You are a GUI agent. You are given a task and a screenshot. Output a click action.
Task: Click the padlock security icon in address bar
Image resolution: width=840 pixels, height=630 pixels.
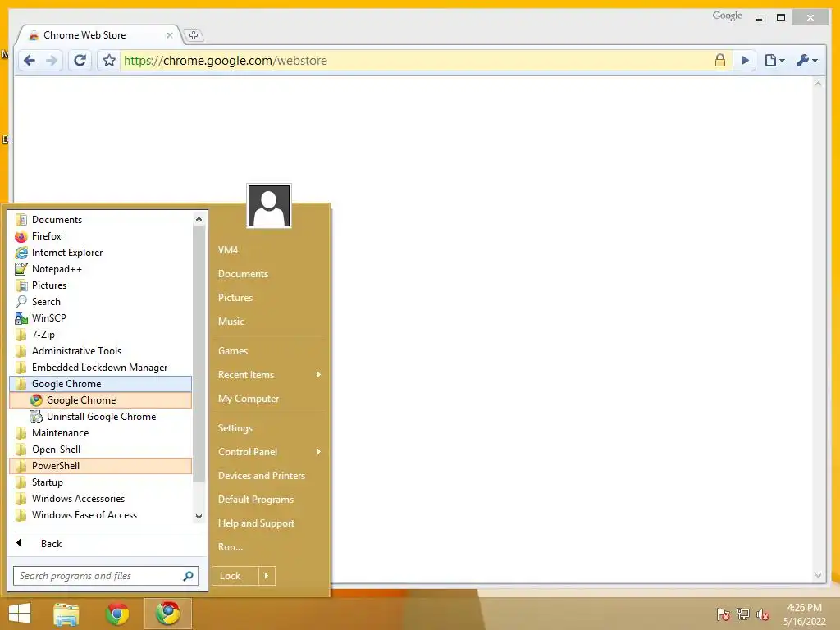click(720, 60)
